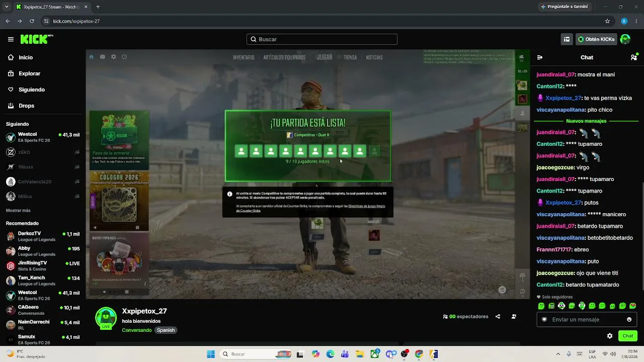
Task: Show hidden system tray icons
Action: (x=557, y=354)
